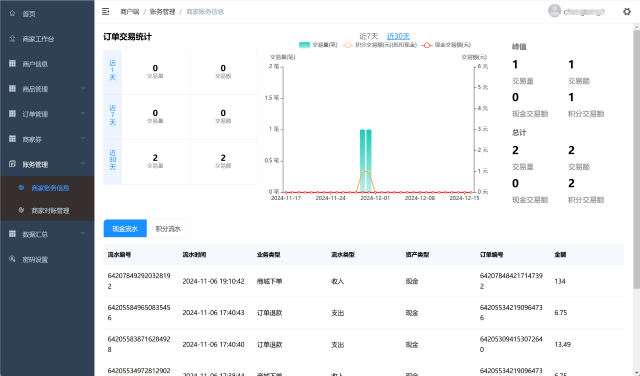The width and height of the screenshot is (640, 376).
Task: Click the 金额 column header
Action: click(x=560, y=254)
